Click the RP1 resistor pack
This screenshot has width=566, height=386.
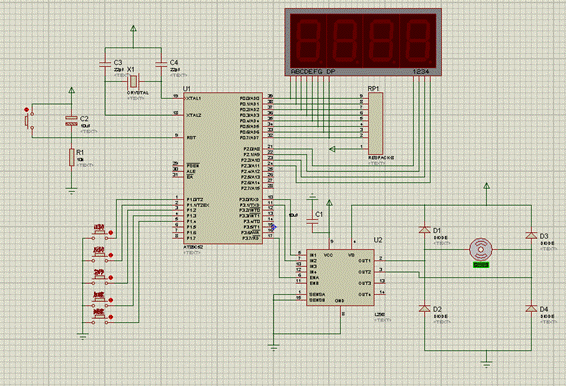[375, 123]
